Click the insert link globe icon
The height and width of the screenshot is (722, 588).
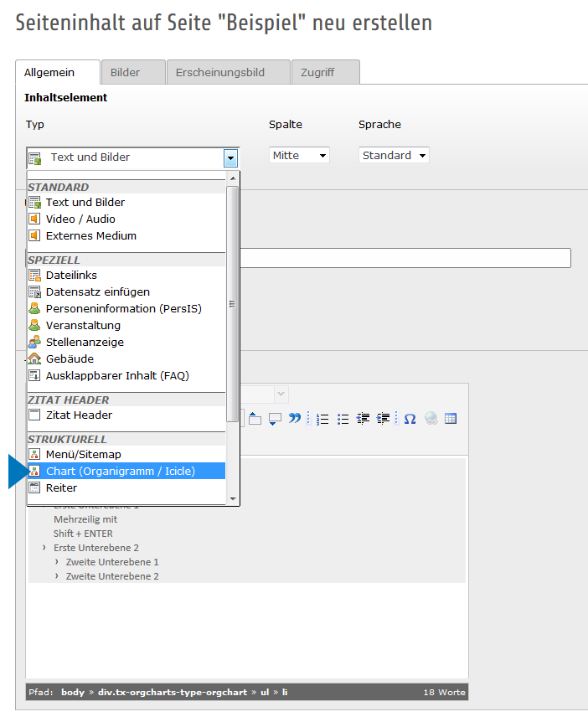coord(431,419)
